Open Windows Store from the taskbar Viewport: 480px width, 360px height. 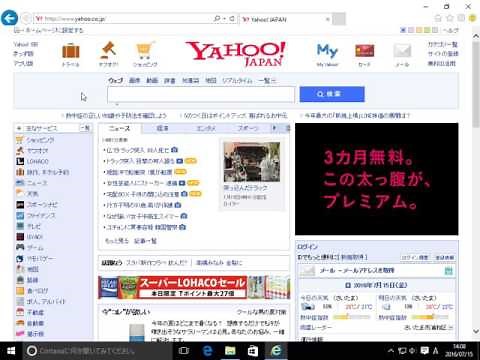coord(253,351)
